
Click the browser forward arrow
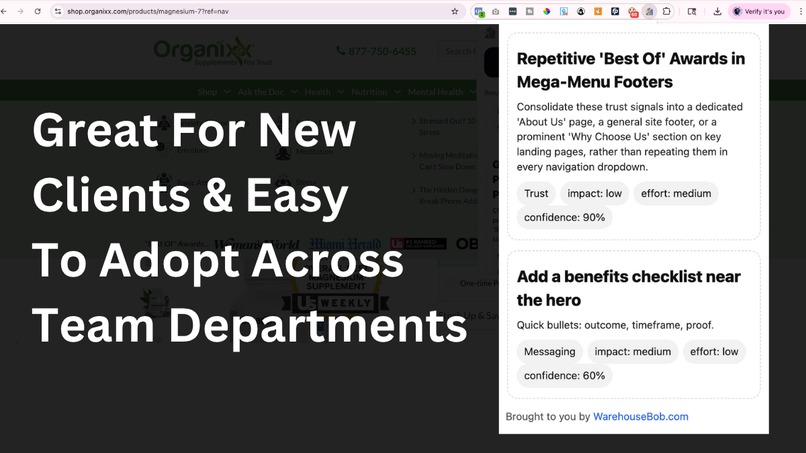tap(21, 11)
